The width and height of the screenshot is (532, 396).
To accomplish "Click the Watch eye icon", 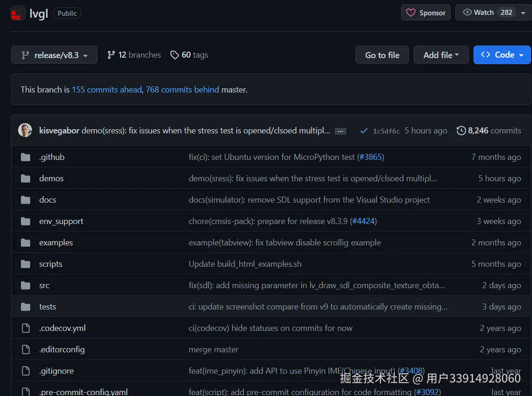I will [x=467, y=12].
